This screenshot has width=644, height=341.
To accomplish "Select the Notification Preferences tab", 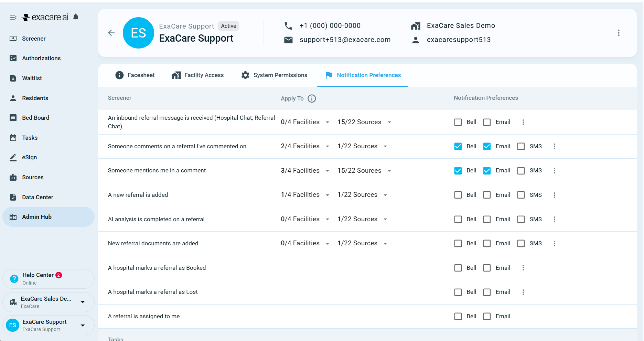I will (363, 75).
